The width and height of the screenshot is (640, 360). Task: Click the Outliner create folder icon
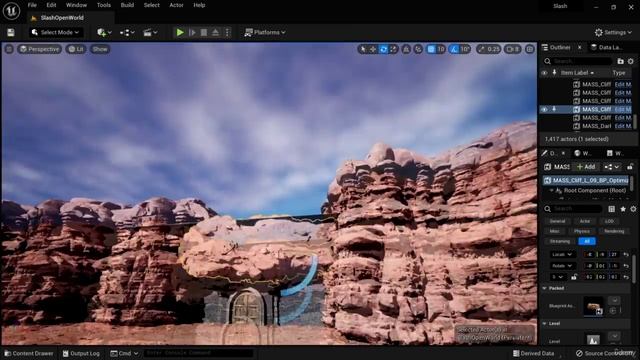pos(620,61)
